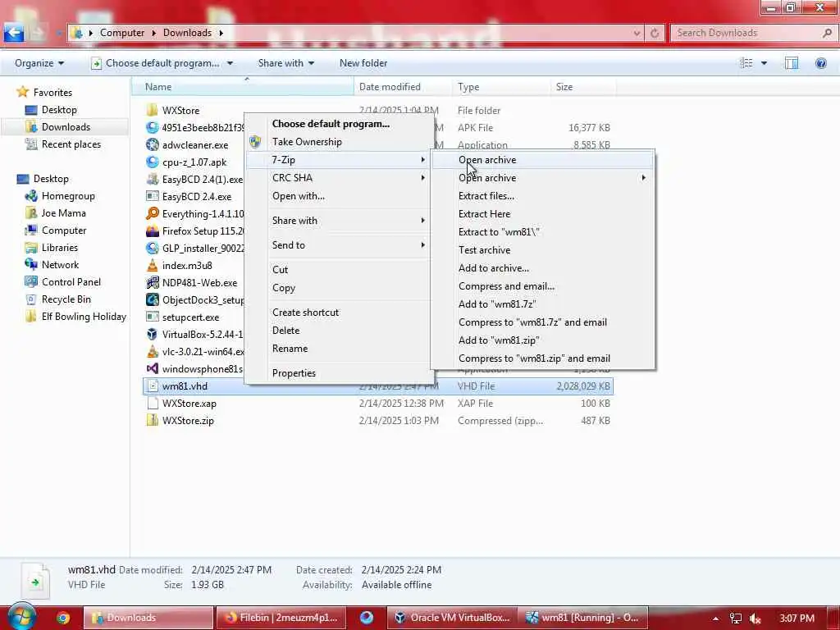Viewport: 840px width, 630px height.
Task: Select the windowsphone81 Visual Studio icon
Action: pos(152,368)
